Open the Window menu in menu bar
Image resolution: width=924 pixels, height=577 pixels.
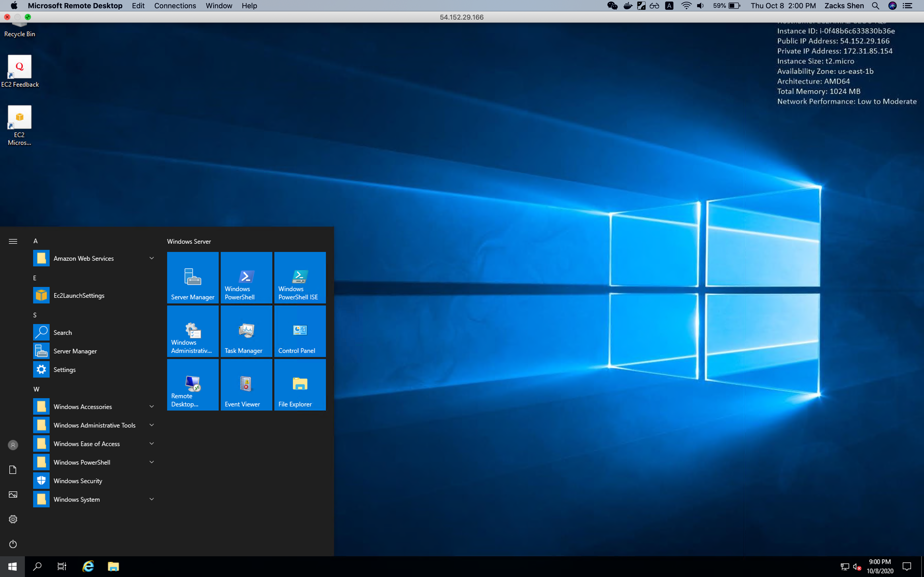point(219,6)
